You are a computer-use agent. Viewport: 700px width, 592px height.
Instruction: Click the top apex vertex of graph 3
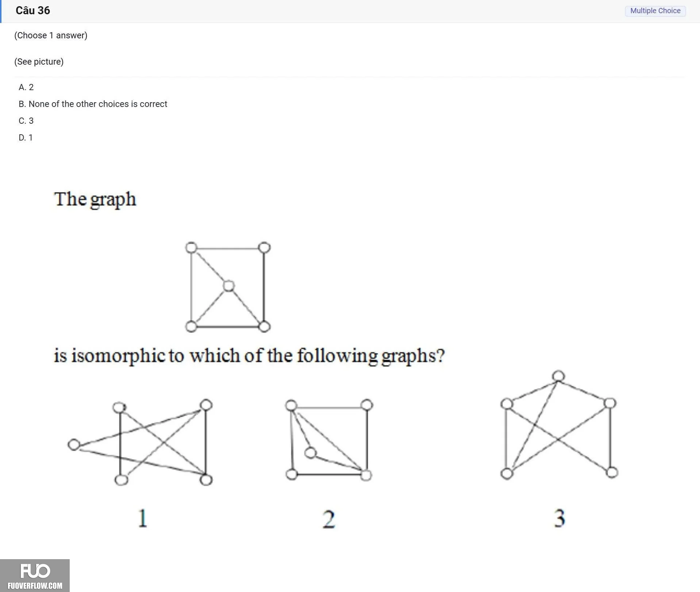tap(558, 376)
